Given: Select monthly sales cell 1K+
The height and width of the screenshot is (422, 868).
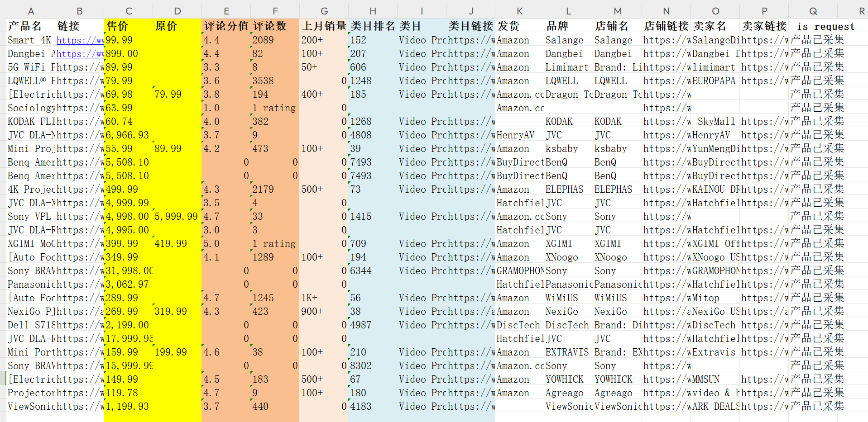Looking at the screenshot, I should pos(324,298).
